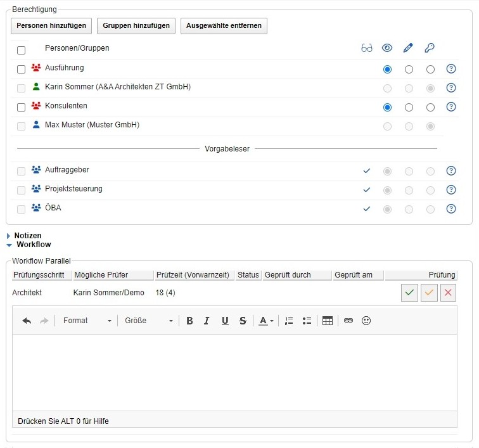Open help icon for Karin Sommer row

pyautogui.click(x=451, y=87)
